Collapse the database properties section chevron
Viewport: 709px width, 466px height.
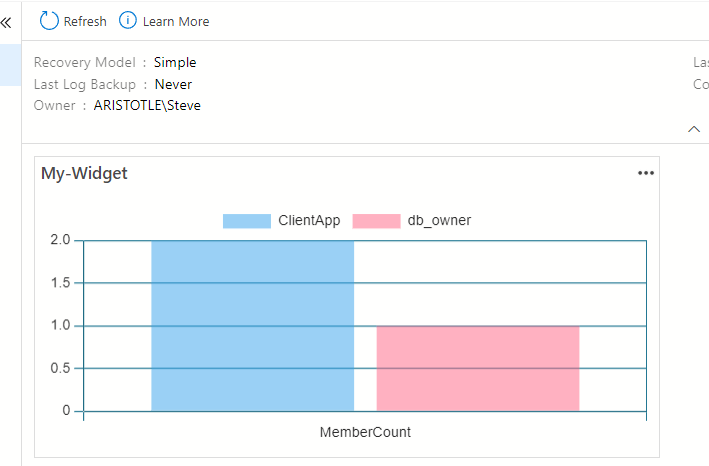click(694, 129)
